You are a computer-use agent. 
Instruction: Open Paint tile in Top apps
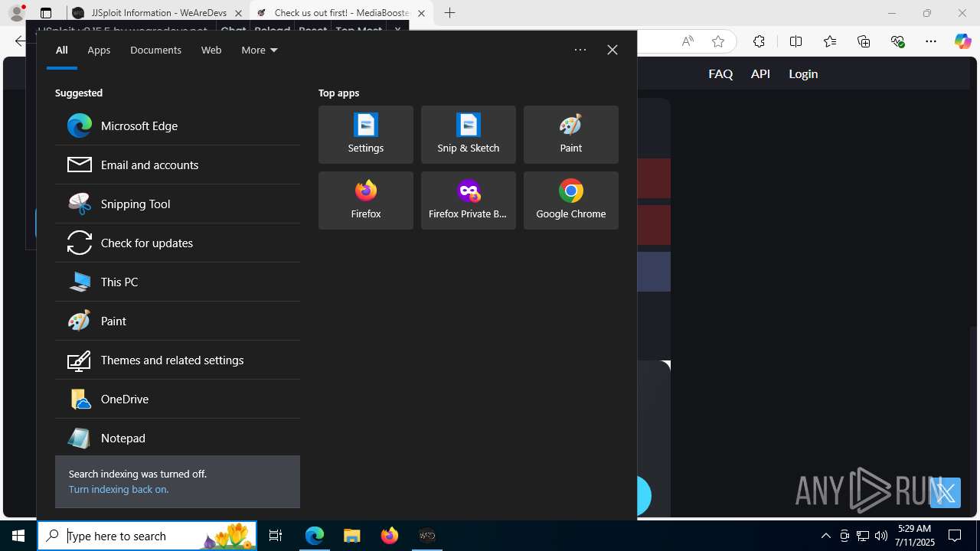(571, 135)
